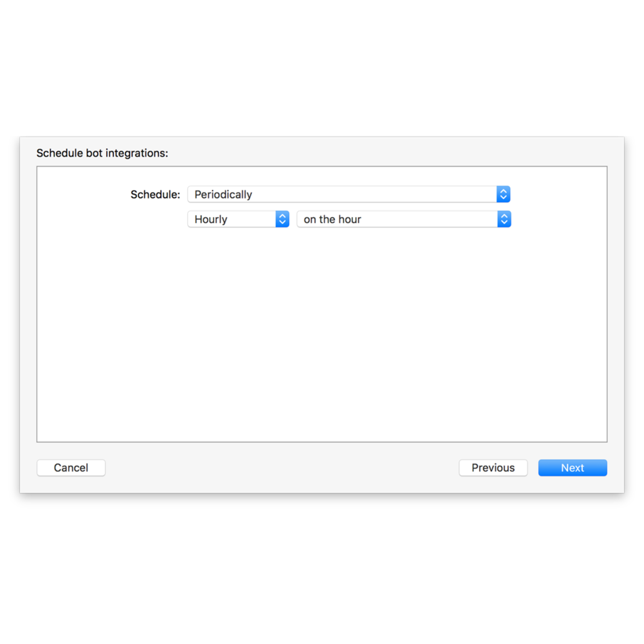
Task: Select the Periodically text in the schedule field
Action: click(x=222, y=194)
